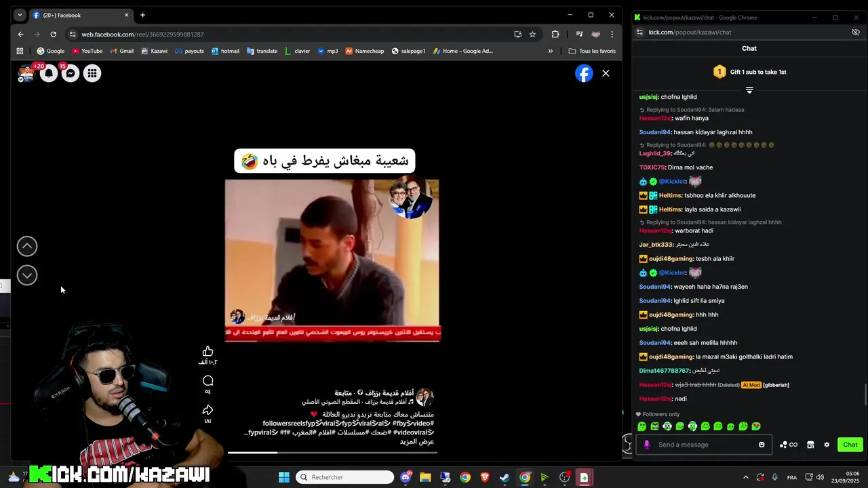Viewport: 868px width, 488px height.
Task: Open the YouTube bookmark
Action: 87,51
